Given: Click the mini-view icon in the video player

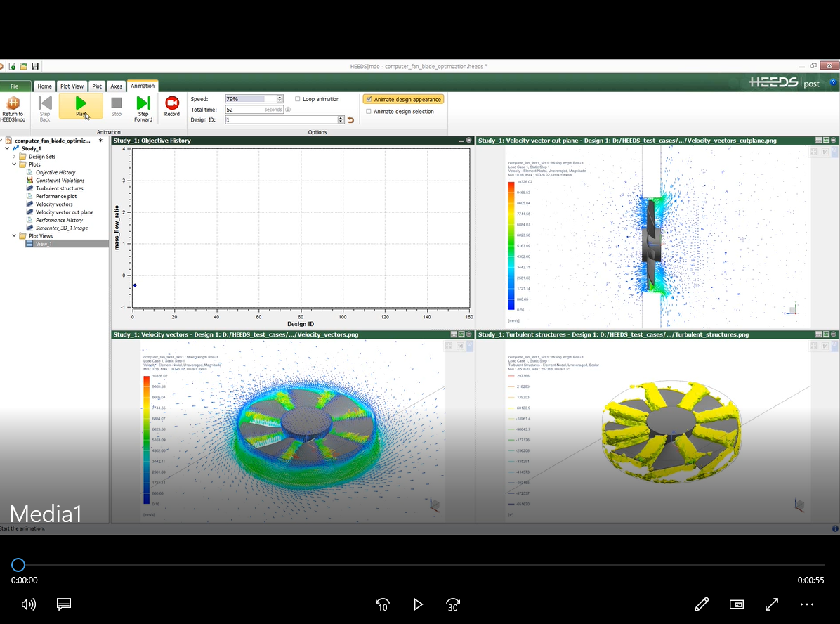Looking at the screenshot, I should pos(737,605).
